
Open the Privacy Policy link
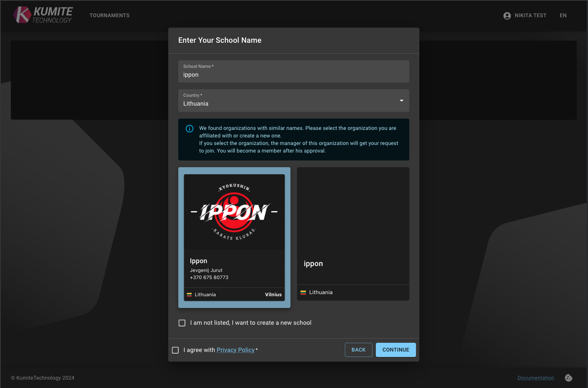click(235, 350)
